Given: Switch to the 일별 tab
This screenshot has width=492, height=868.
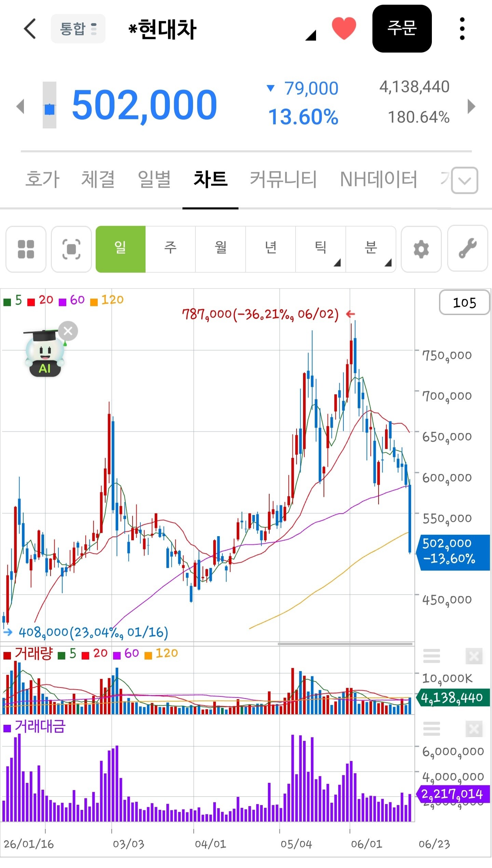Looking at the screenshot, I should 154,179.
